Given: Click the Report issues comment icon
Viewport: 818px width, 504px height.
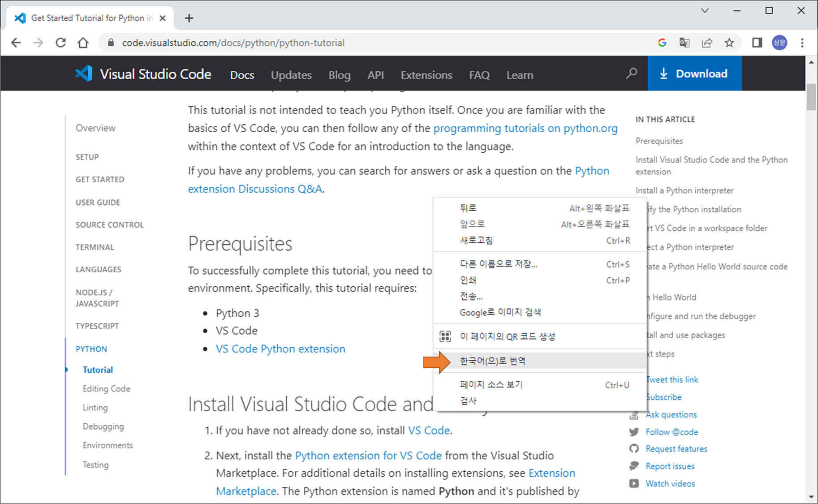Looking at the screenshot, I should pyautogui.click(x=634, y=466).
